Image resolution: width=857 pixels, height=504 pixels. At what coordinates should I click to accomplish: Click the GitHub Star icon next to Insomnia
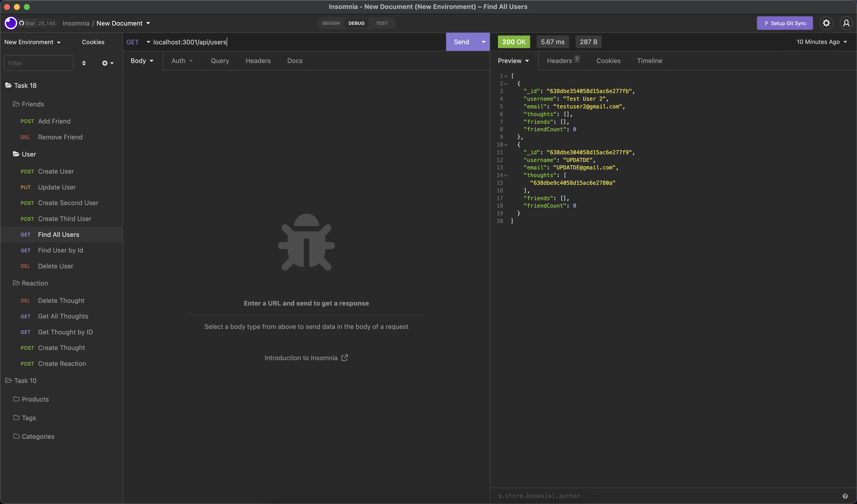coord(21,23)
